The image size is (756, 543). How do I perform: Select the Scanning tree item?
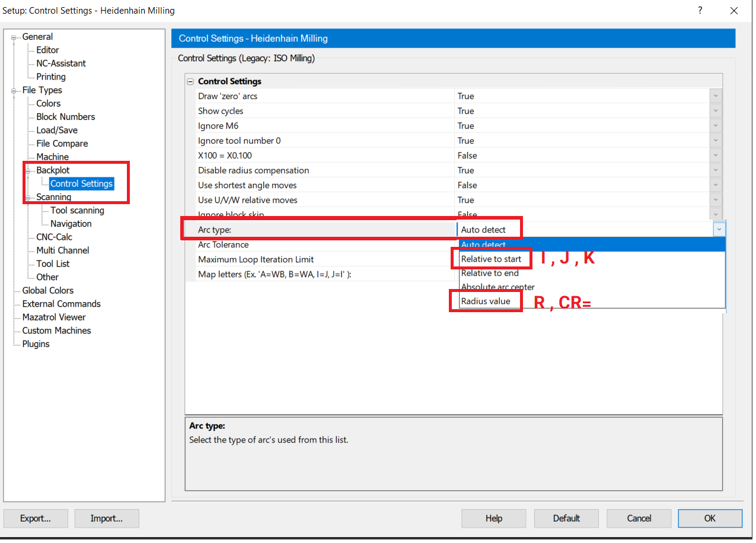(54, 197)
